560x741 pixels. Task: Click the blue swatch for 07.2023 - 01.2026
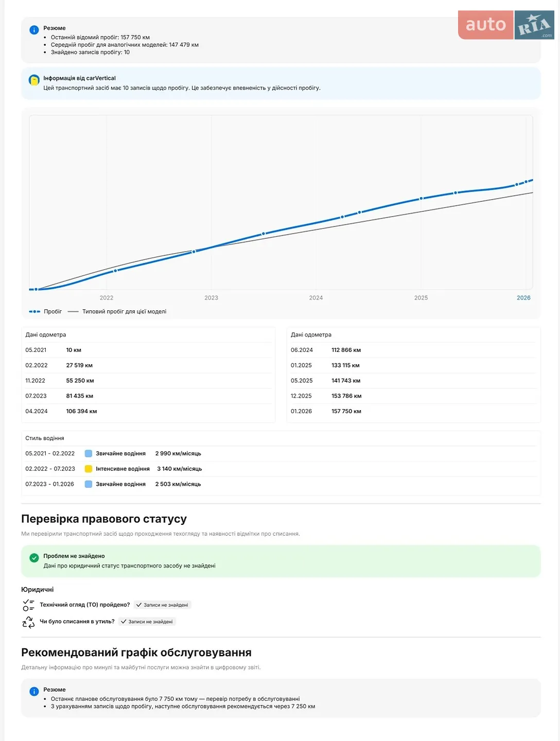89,484
